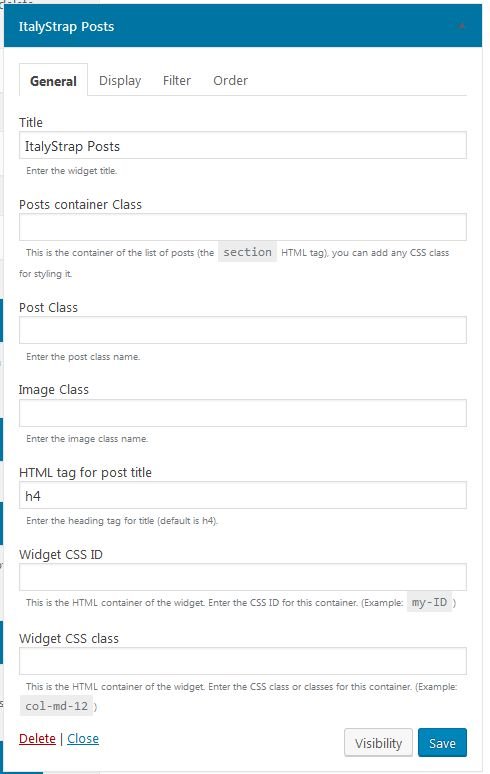
Task: Click the 'Enter the image class name.' hint
Action: coord(87,438)
